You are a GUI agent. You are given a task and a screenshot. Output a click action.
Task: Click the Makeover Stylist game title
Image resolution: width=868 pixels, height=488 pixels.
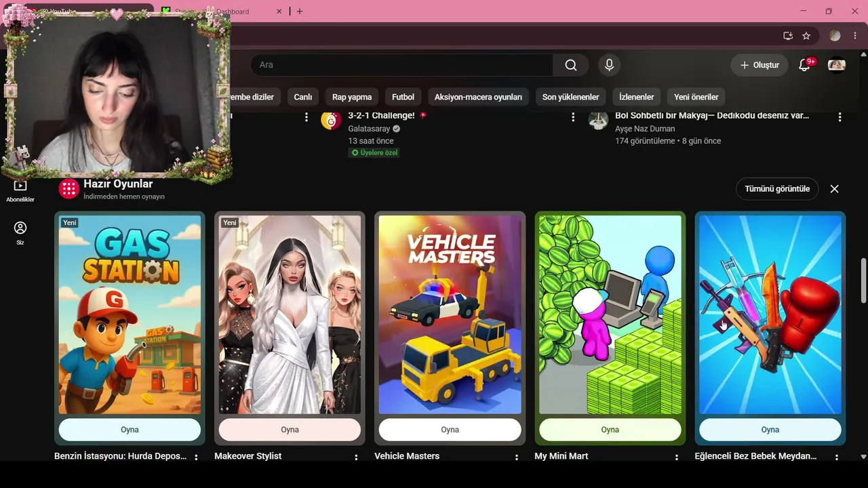248,456
